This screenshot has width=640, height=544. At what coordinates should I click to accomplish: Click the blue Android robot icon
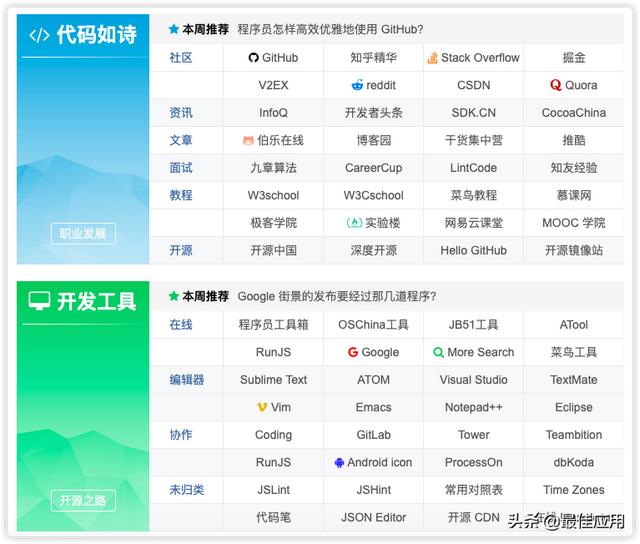coord(339,462)
